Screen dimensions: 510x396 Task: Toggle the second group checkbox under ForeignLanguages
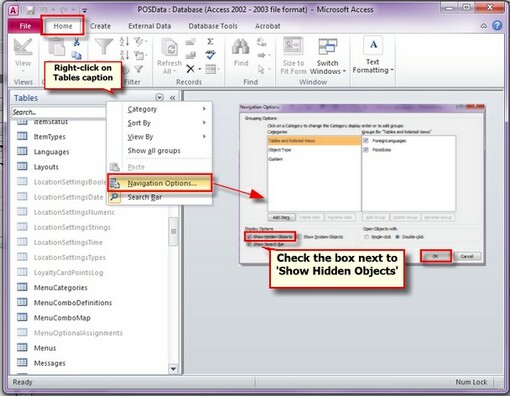click(x=366, y=150)
